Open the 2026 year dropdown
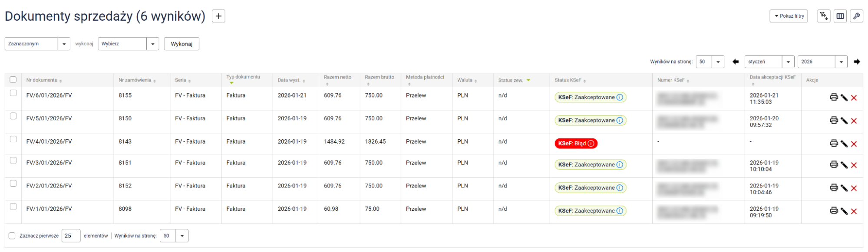Viewport: 868px width, 252px height. [822, 62]
